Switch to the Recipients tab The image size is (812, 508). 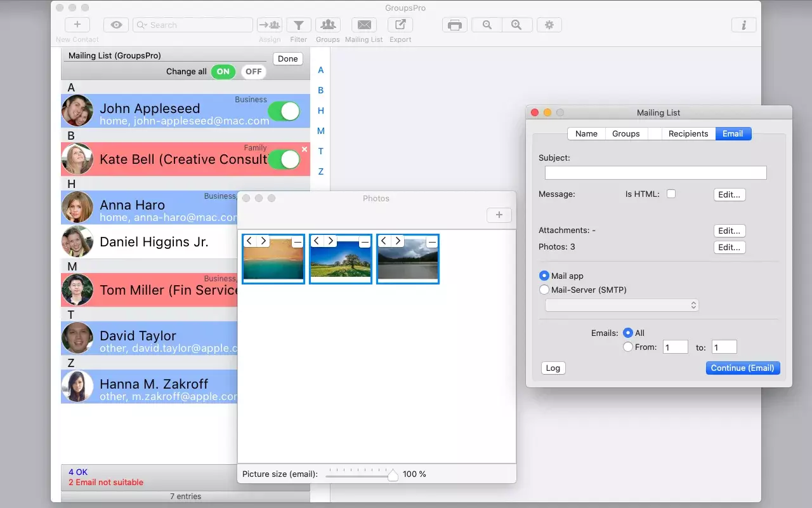coord(688,133)
